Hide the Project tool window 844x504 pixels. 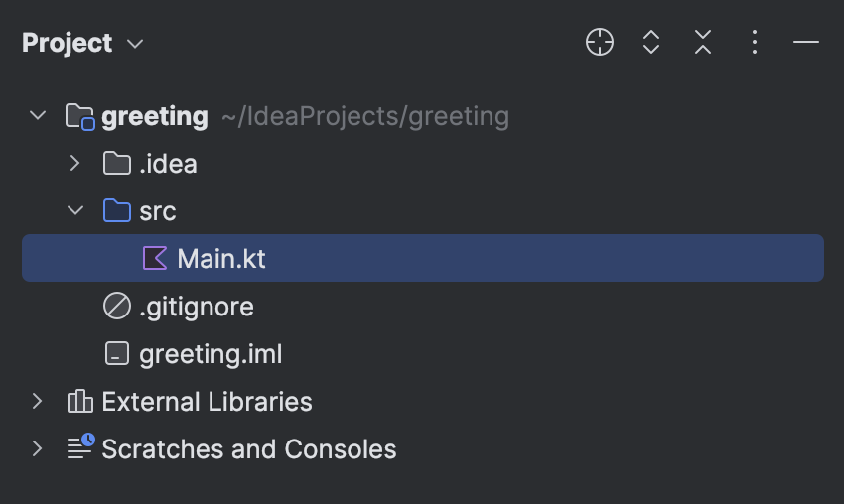806,43
